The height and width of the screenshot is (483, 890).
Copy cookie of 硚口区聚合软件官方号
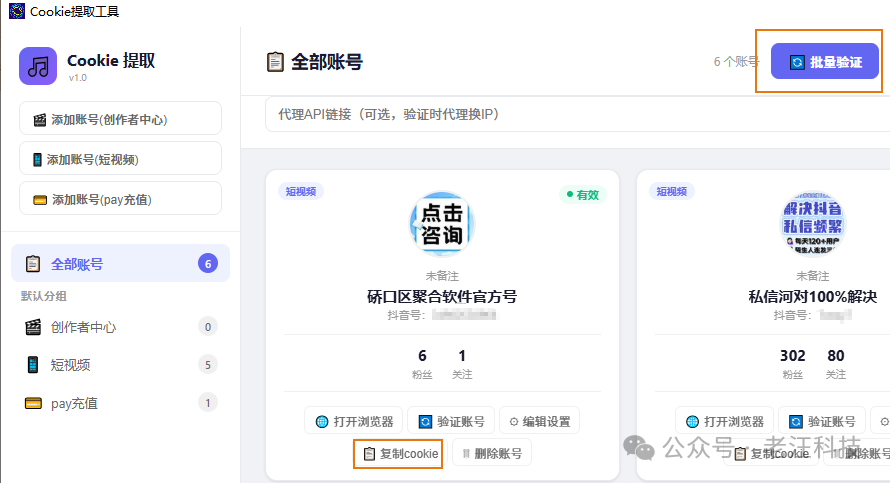[x=401, y=453]
